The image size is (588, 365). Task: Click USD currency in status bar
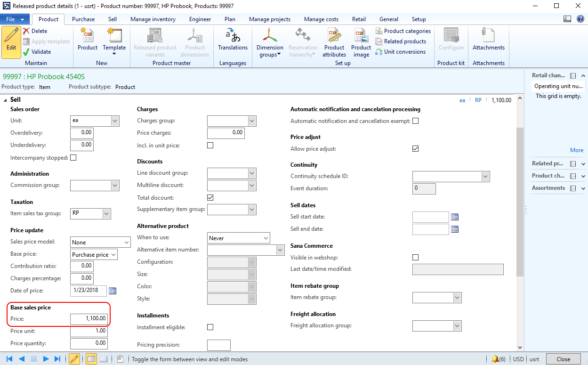[x=519, y=359]
